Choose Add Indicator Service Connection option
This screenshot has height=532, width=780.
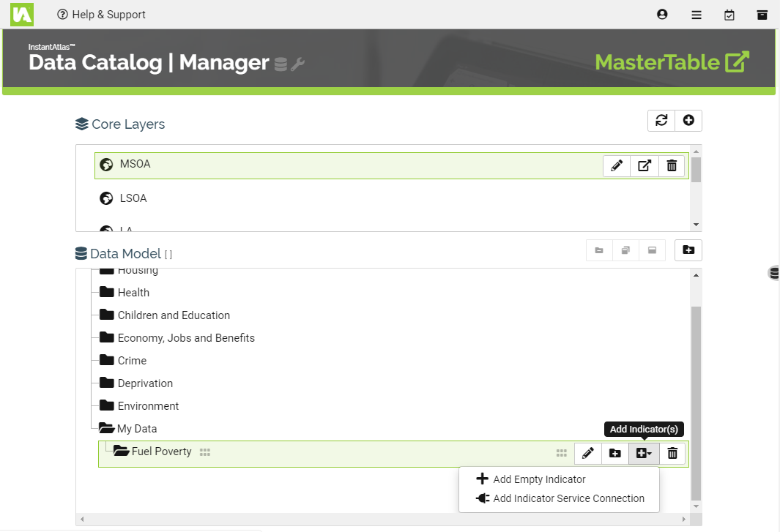coord(569,498)
